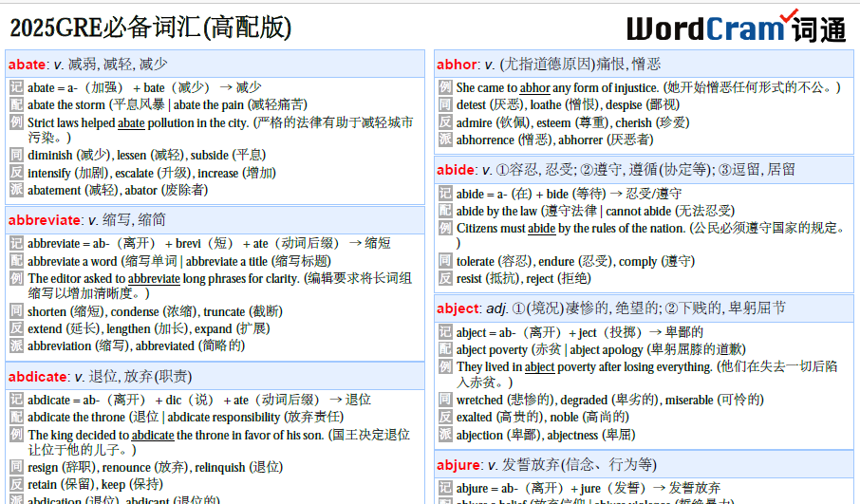Click the 派 derivative icon in the abhor entry
The image size is (860, 504).
point(445,140)
